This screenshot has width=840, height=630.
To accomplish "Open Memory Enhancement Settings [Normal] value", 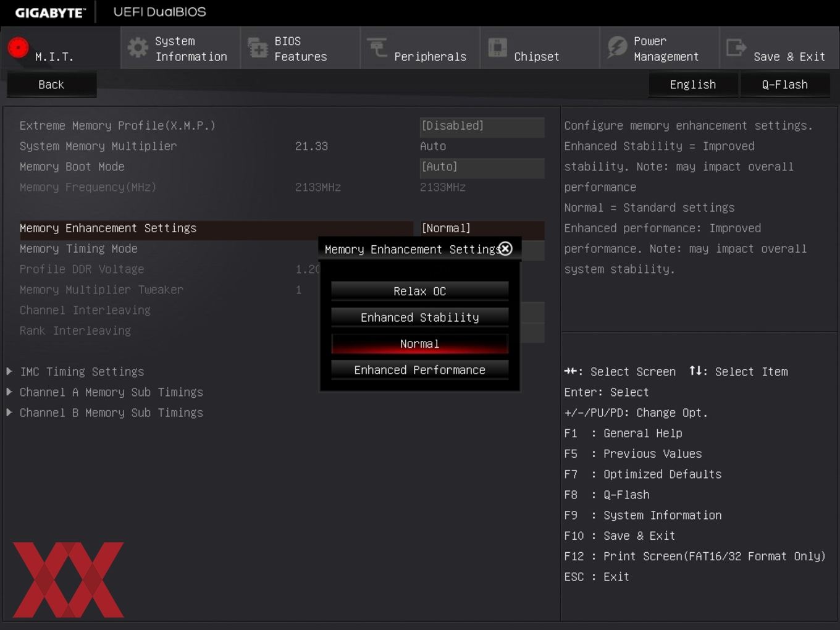I will point(482,229).
